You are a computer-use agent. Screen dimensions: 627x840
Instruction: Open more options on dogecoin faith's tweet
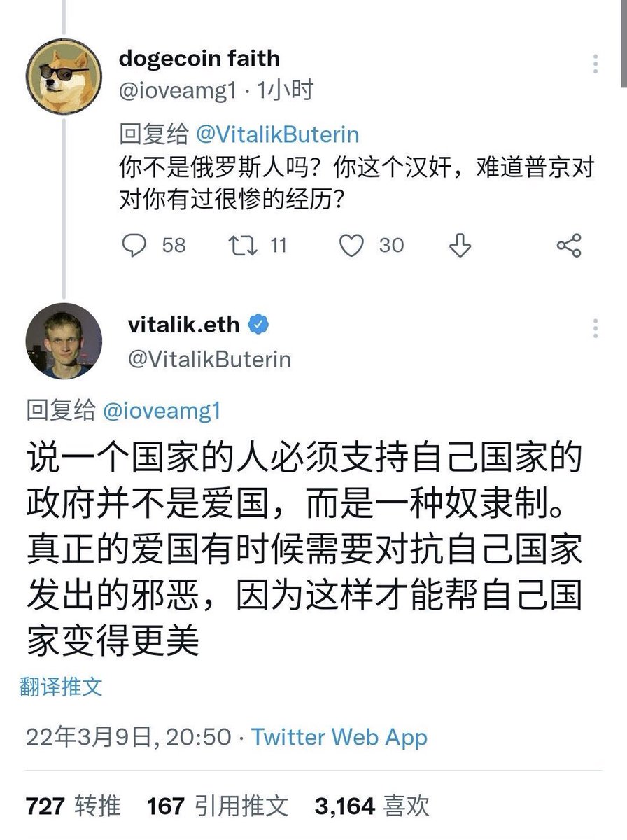[596, 64]
